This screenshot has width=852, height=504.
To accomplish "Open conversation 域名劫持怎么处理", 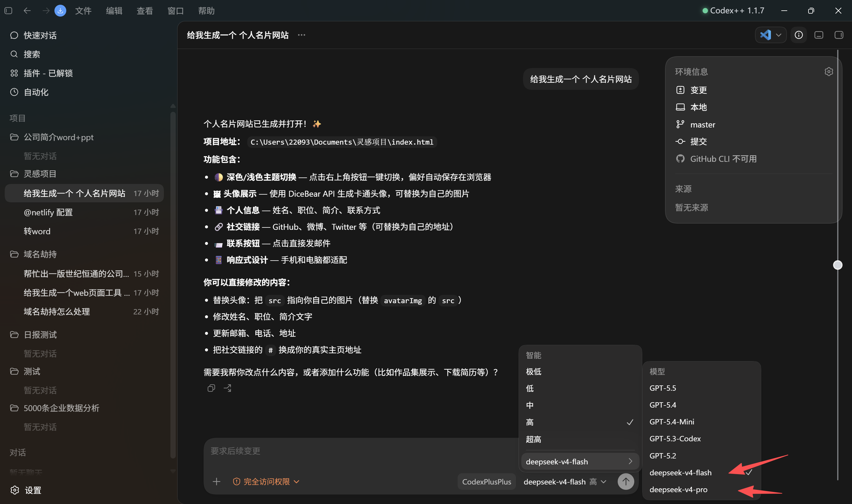I will click(84, 312).
